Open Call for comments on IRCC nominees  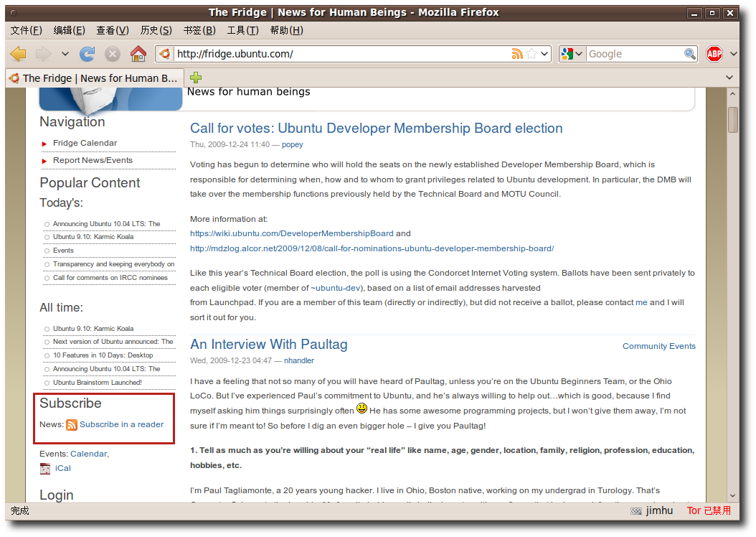110,277
